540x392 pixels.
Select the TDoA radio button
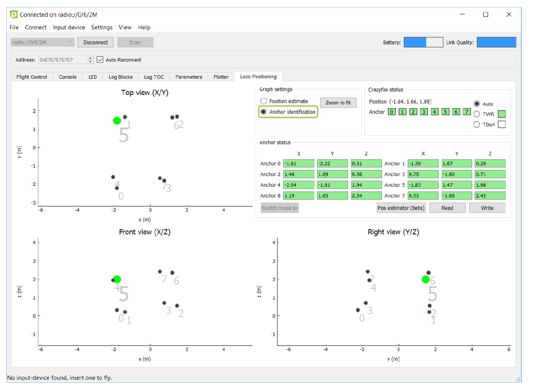click(477, 124)
